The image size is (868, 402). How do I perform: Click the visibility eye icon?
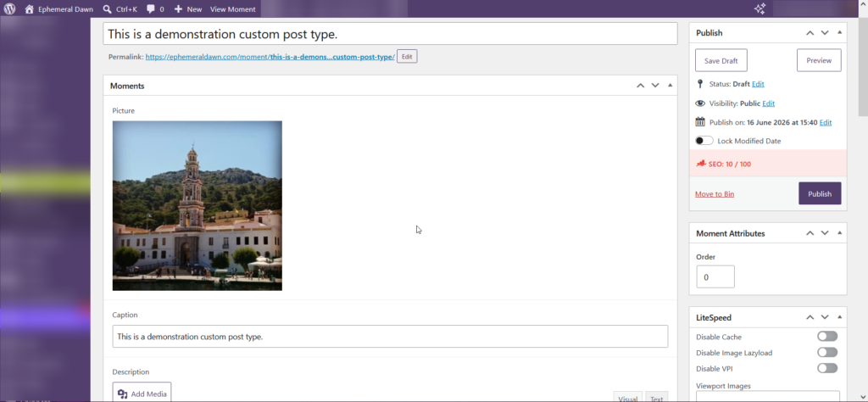pos(700,103)
